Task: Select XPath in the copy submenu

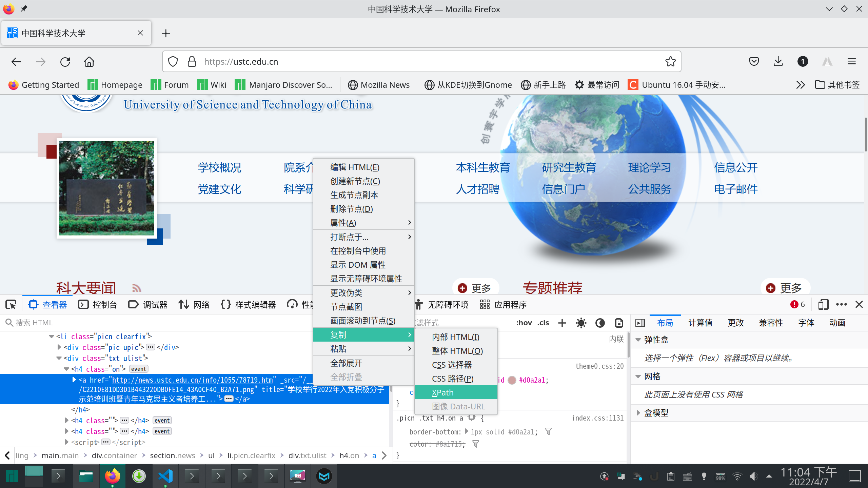Action: coord(456,392)
